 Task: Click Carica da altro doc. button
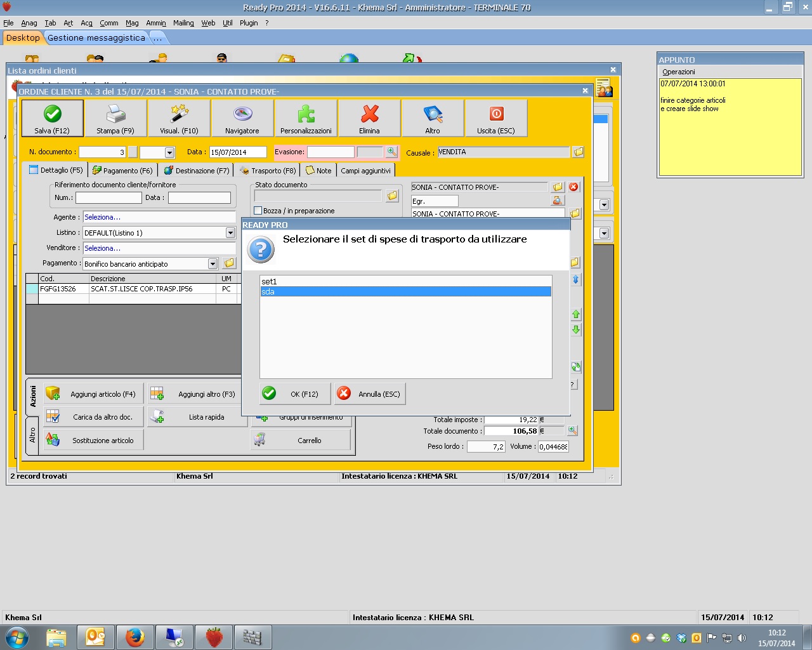coord(93,417)
